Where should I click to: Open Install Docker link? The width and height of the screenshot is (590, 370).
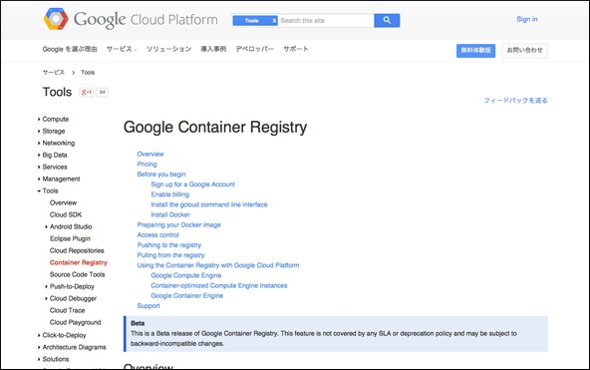(x=170, y=215)
